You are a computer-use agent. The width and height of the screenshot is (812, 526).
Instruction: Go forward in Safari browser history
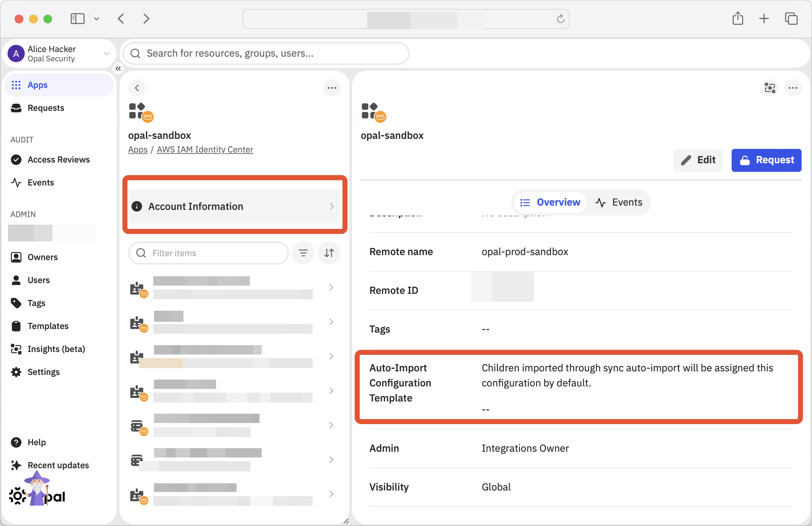pos(146,19)
